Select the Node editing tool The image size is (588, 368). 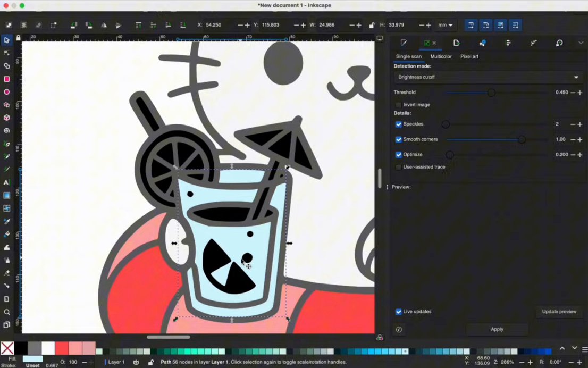pyautogui.click(x=6, y=53)
